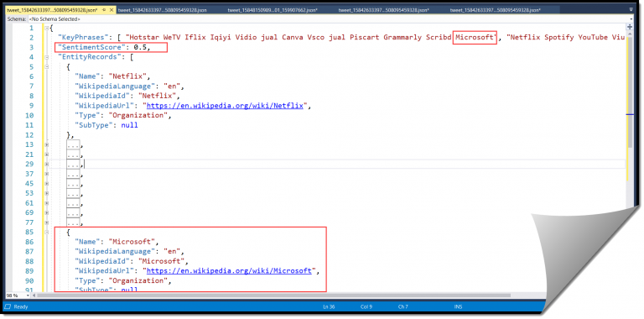The height and width of the screenshot is (319, 644).
Task: Click "Grammarly" in the KeyPhrases line
Action: point(402,38)
